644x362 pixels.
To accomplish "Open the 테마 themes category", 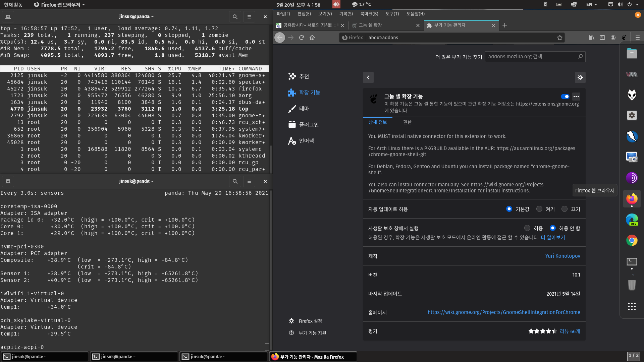I will click(299, 109).
